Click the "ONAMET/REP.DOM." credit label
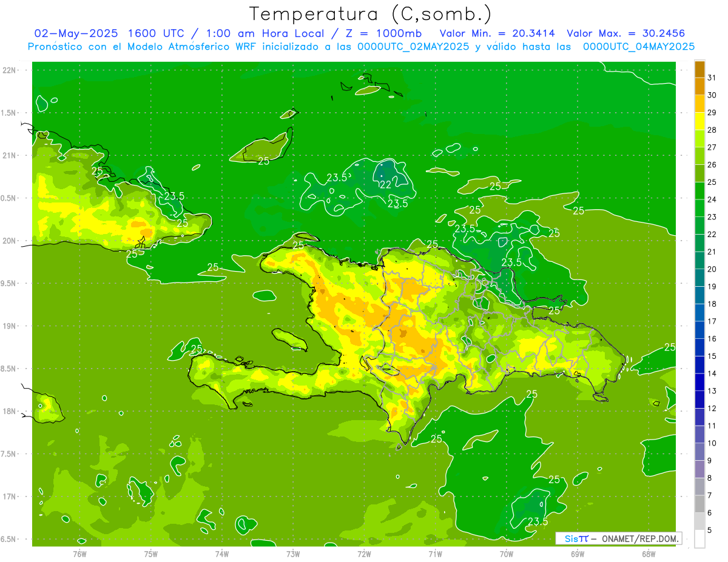728x562 pixels. click(x=640, y=538)
